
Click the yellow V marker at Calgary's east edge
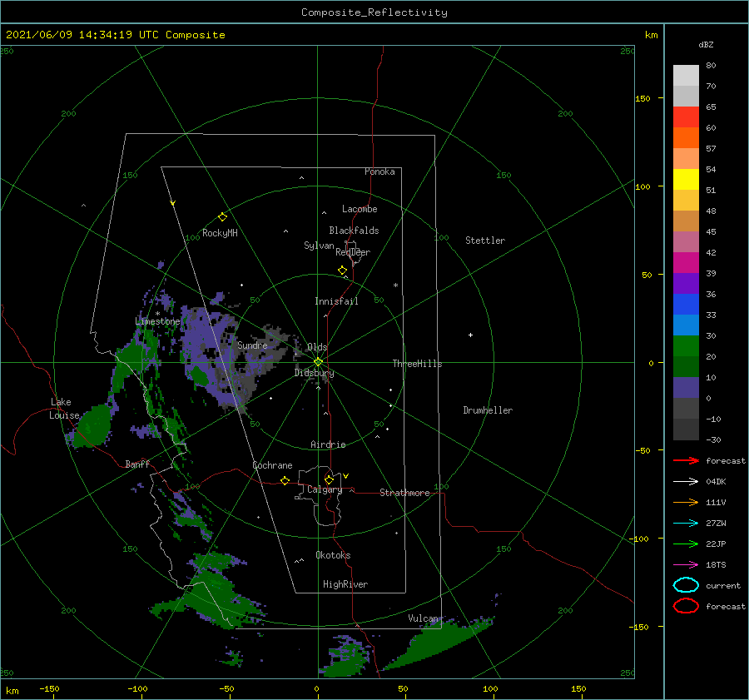(x=345, y=476)
